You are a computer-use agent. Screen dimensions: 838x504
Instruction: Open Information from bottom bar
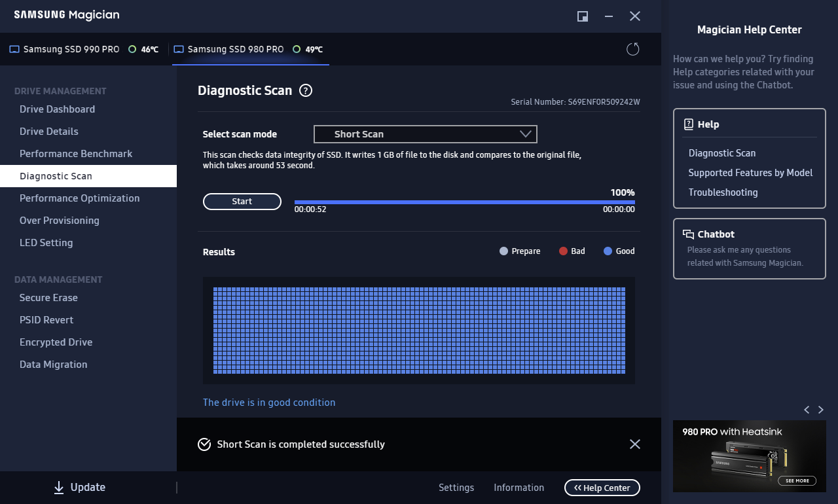coord(519,488)
